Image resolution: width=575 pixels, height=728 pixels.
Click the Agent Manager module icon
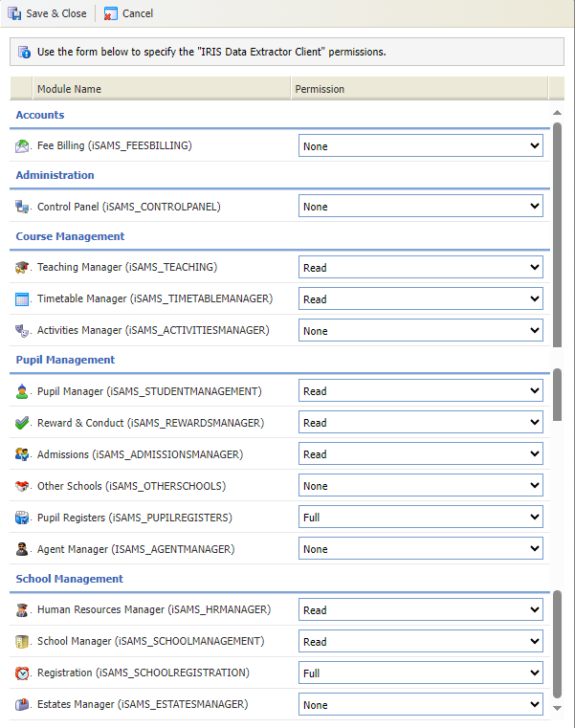coord(22,549)
